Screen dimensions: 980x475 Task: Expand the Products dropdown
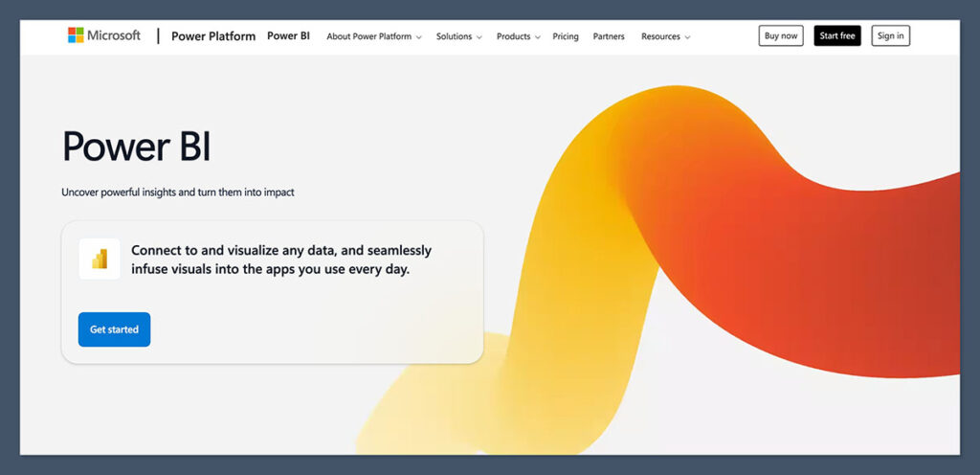click(x=518, y=36)
